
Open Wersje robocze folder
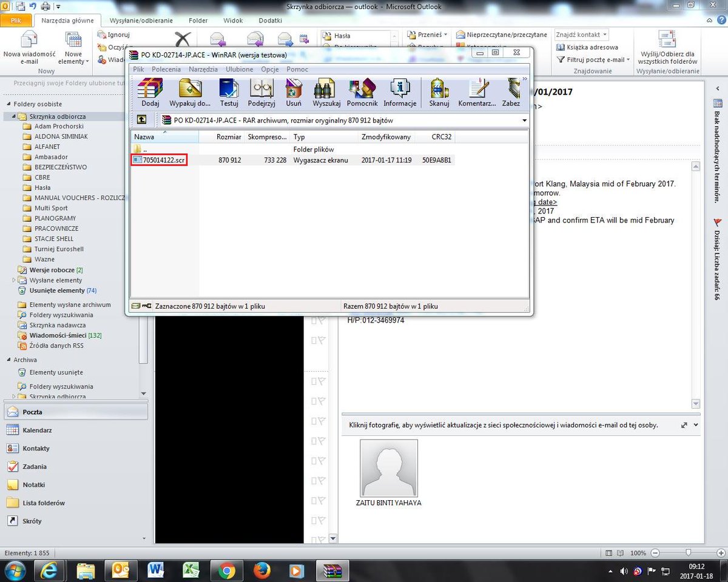click(x=50, y=270)
